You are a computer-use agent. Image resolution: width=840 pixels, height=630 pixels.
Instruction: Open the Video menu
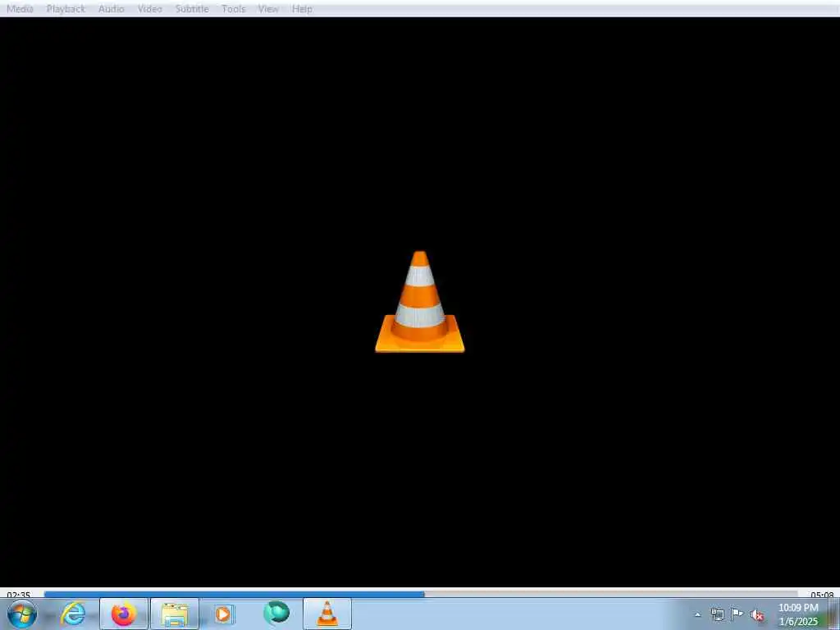coord(149,9)
